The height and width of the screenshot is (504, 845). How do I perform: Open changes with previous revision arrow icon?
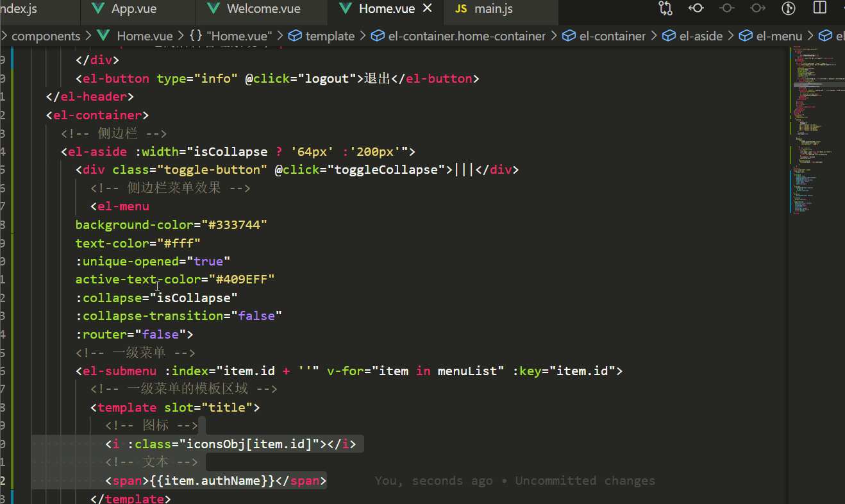pyautogui.click(x=696, y=8)
